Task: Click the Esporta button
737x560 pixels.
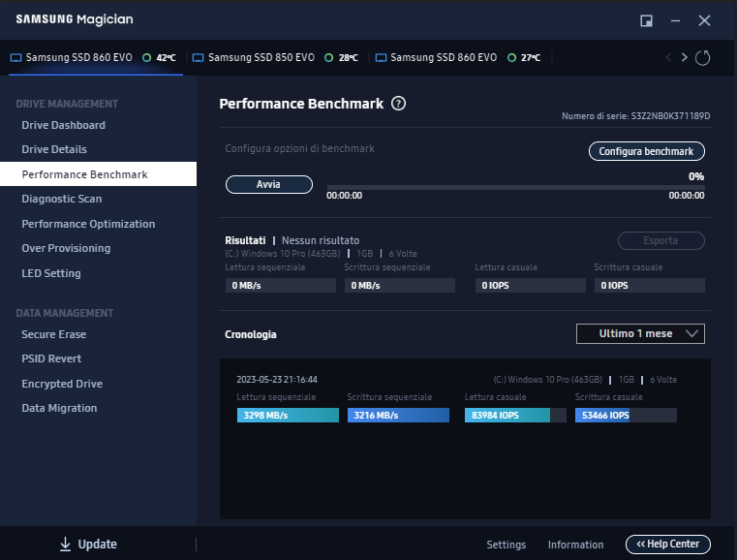Action: (x=660, y=240)
